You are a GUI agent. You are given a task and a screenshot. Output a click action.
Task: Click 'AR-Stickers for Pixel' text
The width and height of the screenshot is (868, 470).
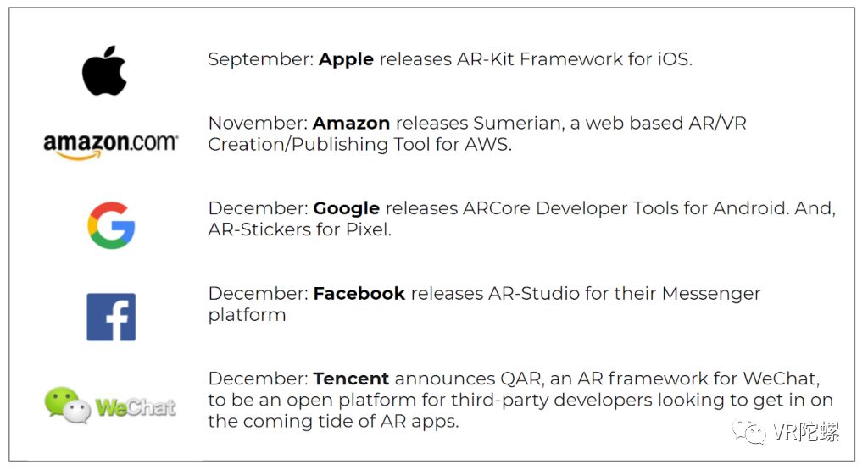click(298, 229)
